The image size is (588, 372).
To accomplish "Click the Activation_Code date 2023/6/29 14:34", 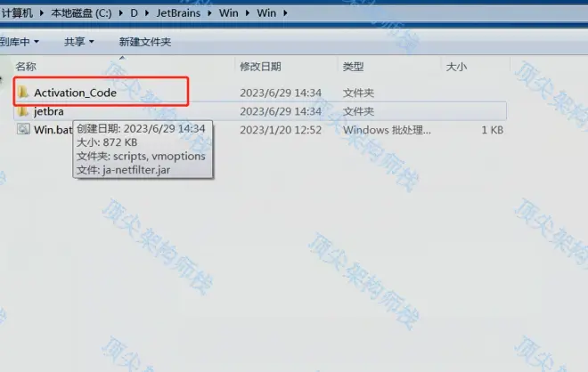I will tap(281, 93).
